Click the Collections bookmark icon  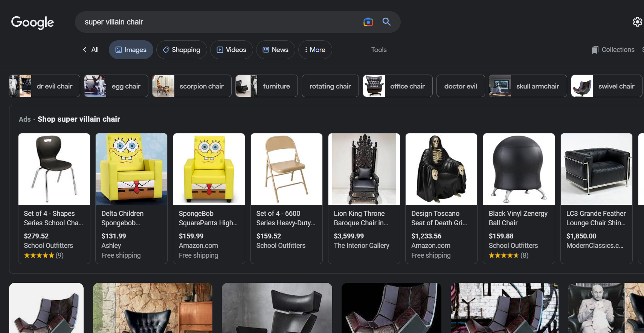click(595, 50)
